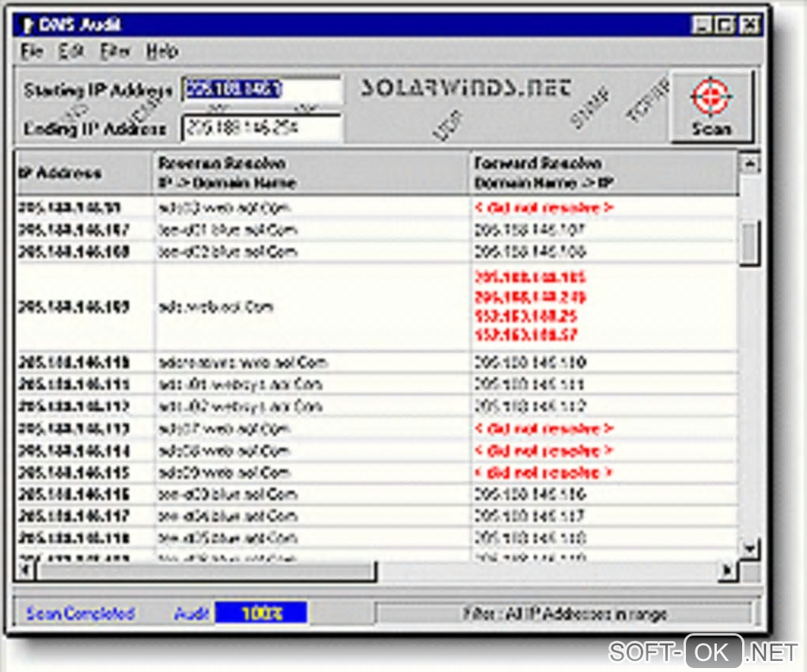Select the row for IP ending .115
The height and width of the screenshot is (672, 807).
point(377,473)
